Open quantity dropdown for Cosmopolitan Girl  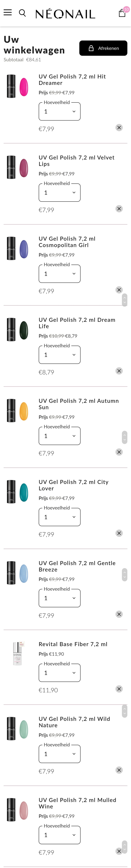coord(59,274)
